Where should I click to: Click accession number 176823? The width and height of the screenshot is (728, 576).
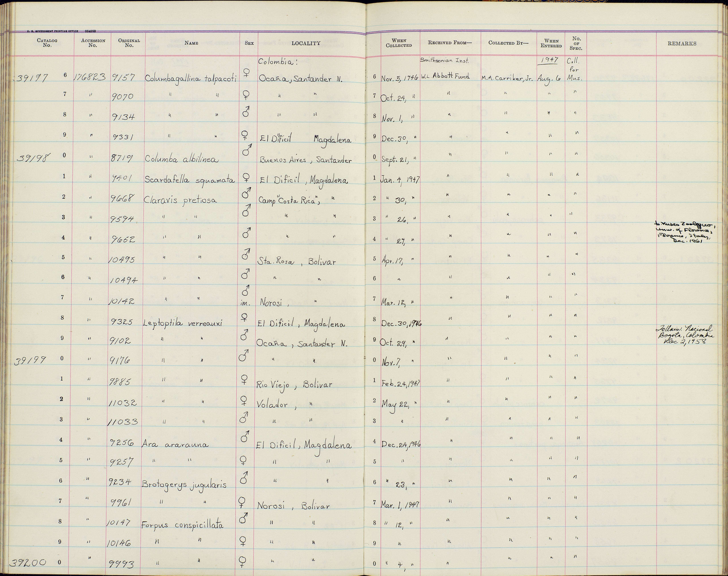[x=90, y=77]
